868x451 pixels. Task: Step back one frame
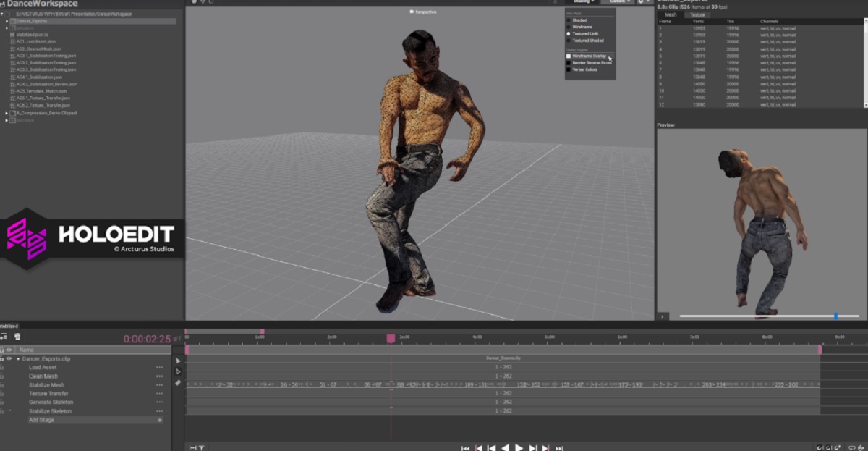coord(491,448)
